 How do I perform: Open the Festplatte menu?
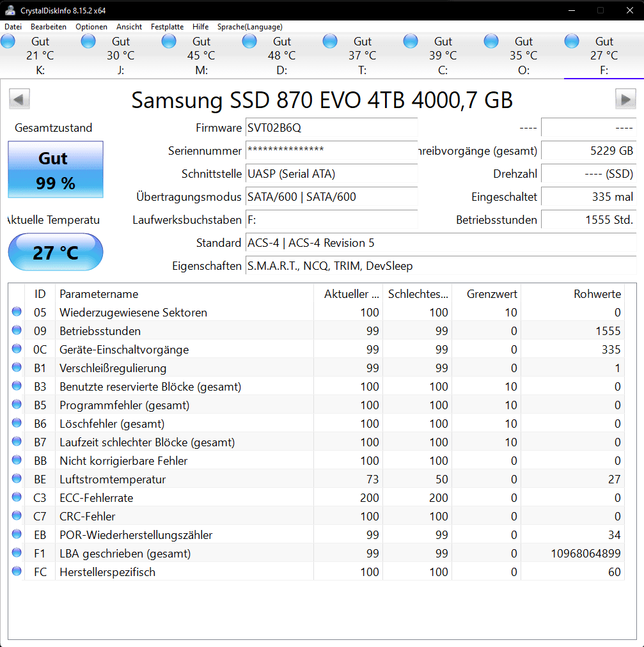click(167, 27)
